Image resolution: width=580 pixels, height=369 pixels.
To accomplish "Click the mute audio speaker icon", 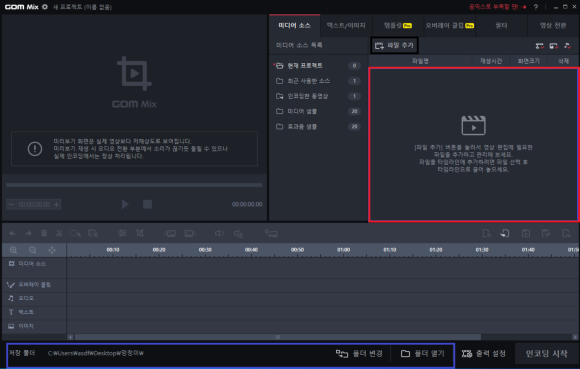I will click(238, 233).
